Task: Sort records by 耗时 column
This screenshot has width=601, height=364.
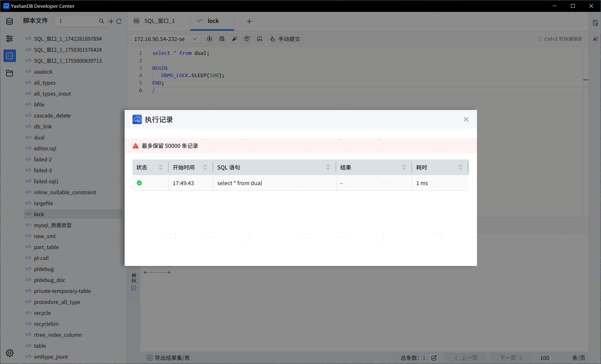Action: pos(460,167)
